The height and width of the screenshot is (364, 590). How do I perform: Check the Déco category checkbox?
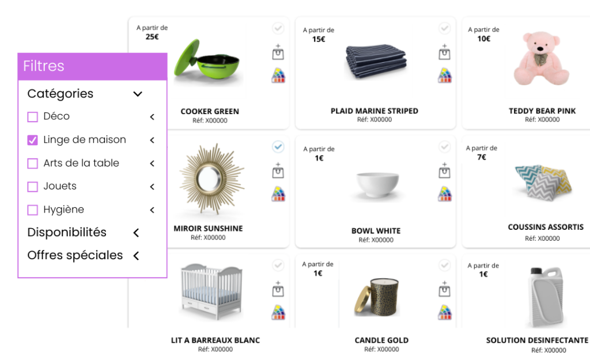tap(33, 117)
